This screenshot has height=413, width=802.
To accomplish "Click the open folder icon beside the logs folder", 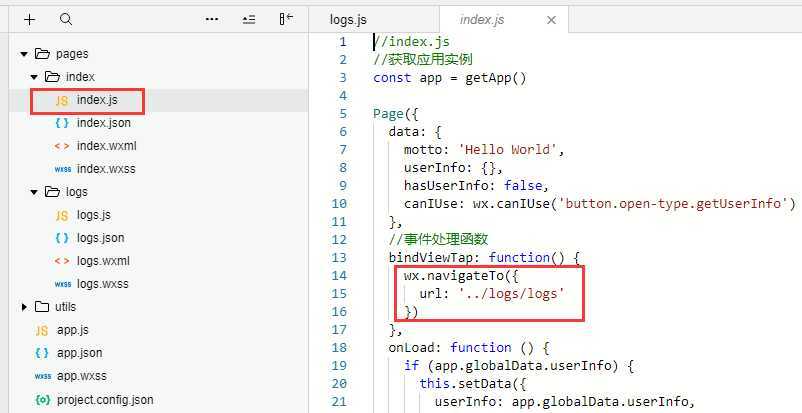I will click(52, 192).
